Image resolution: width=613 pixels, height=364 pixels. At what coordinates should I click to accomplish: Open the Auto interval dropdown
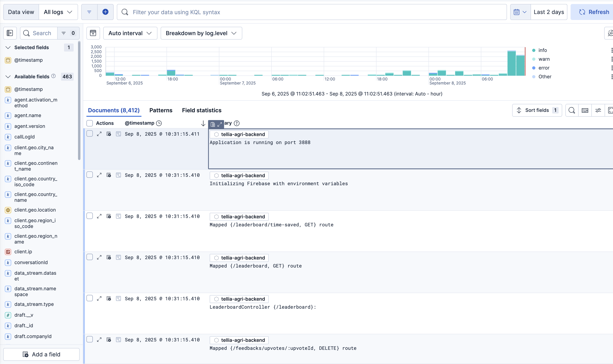click(130, 33)
